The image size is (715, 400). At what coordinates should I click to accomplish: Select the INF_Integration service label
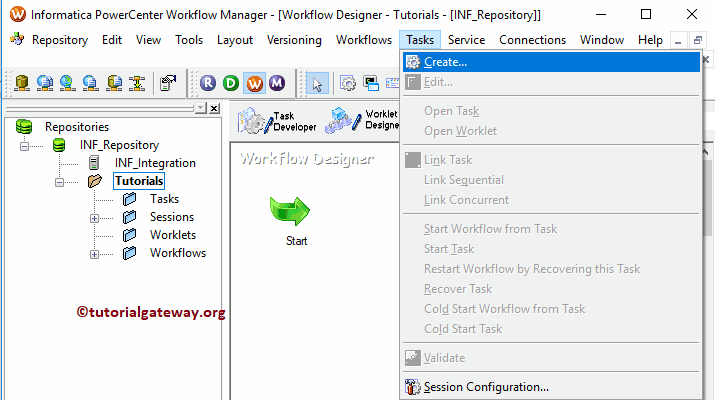155,163
